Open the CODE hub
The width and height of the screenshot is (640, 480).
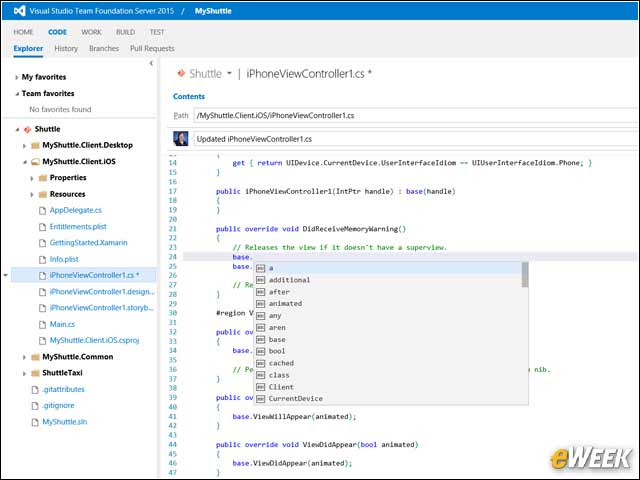[x=57, y=32]
